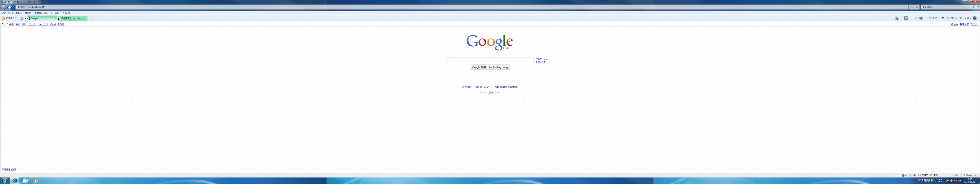Open the 編集(E) menu

[19, 13]
